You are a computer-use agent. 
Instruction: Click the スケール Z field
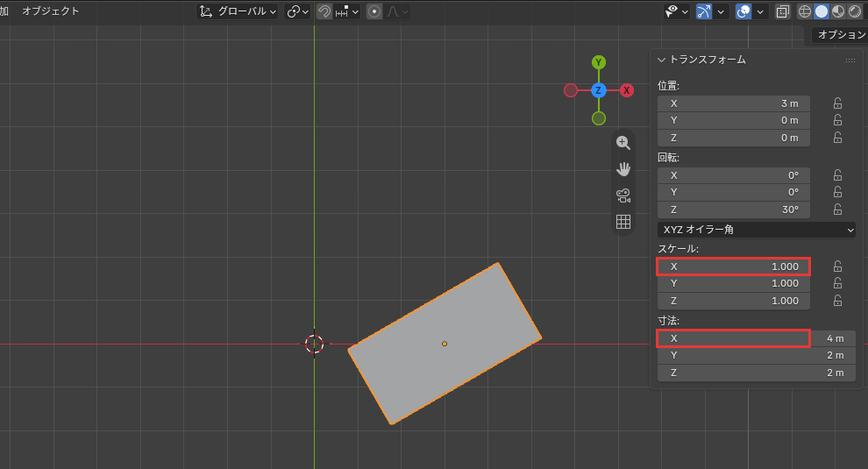tap(734, 301)
